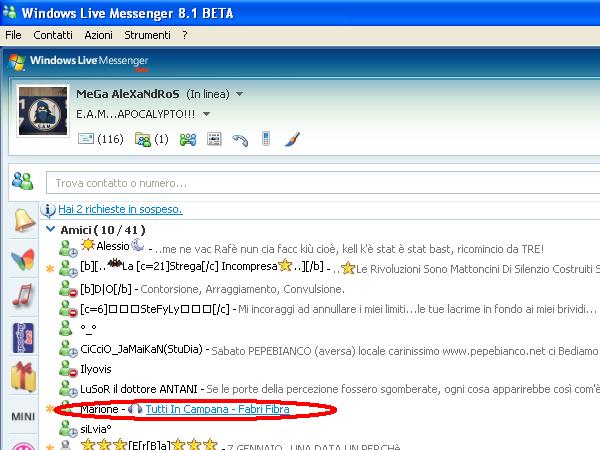Select contact CiCciO_JaMaiKaN(StuDia)
Screen dimensions: 600x450
pyautogui.click(x=141, y=349)
